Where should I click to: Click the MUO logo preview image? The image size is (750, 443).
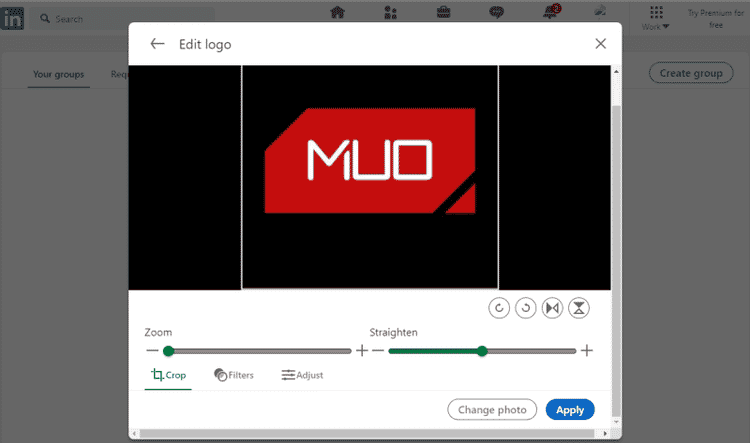point(370,161)
